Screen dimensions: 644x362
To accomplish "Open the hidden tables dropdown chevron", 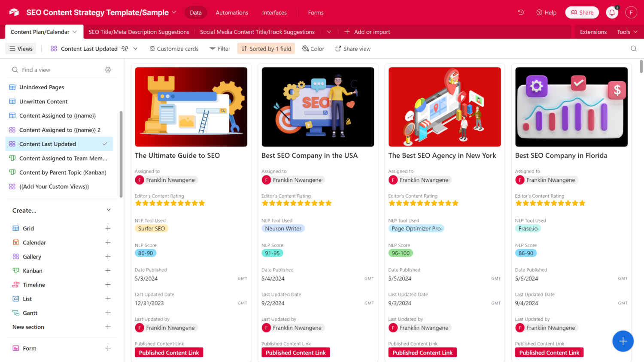I will coord(329,32).
